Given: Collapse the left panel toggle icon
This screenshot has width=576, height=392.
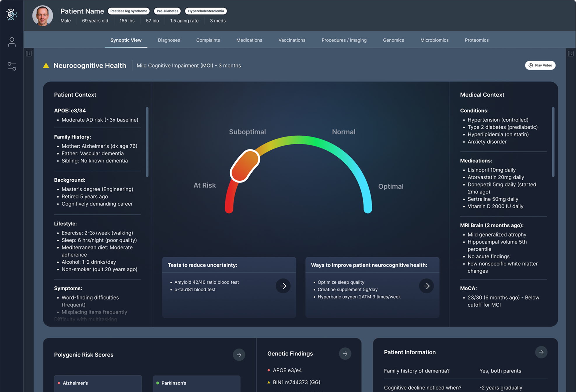Looking at the screenshot, I should [x=29, y=54].
